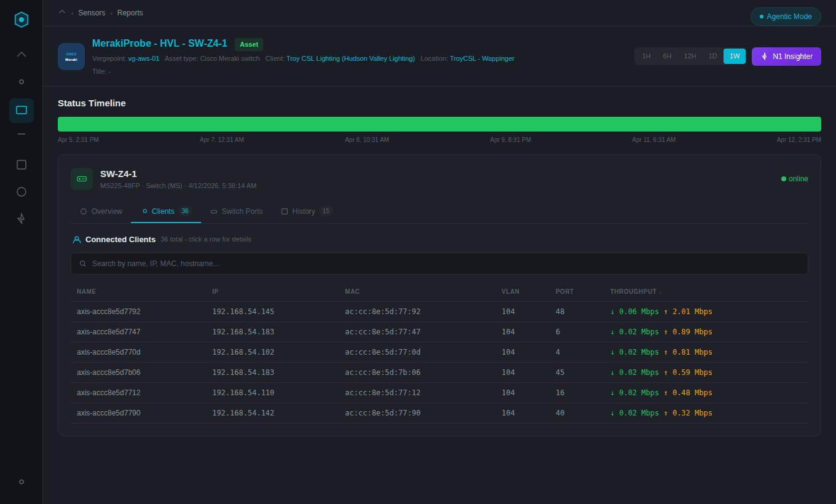This screenshot has width=836, height=504.
Task: Open the lightning bolt icon in sidebar
Action: point(22,218)
